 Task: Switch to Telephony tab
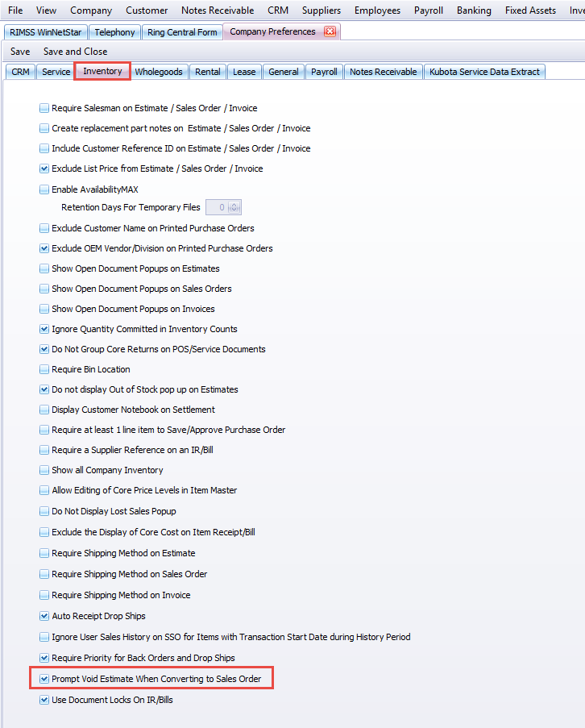(114, 32)
